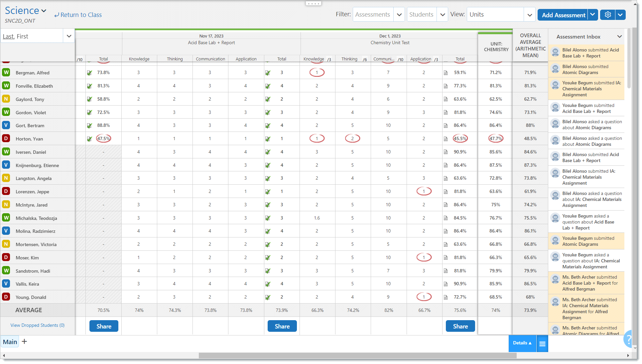Click the blue V badge for Gort, Bertram
This screenshot has height=364, width=642.
coord(6,125)
